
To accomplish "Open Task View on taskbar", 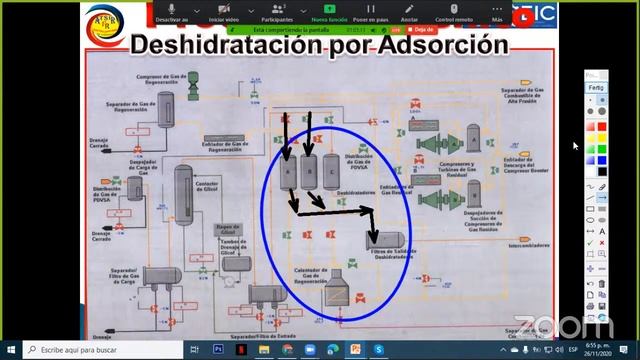I will coord(195,350).
